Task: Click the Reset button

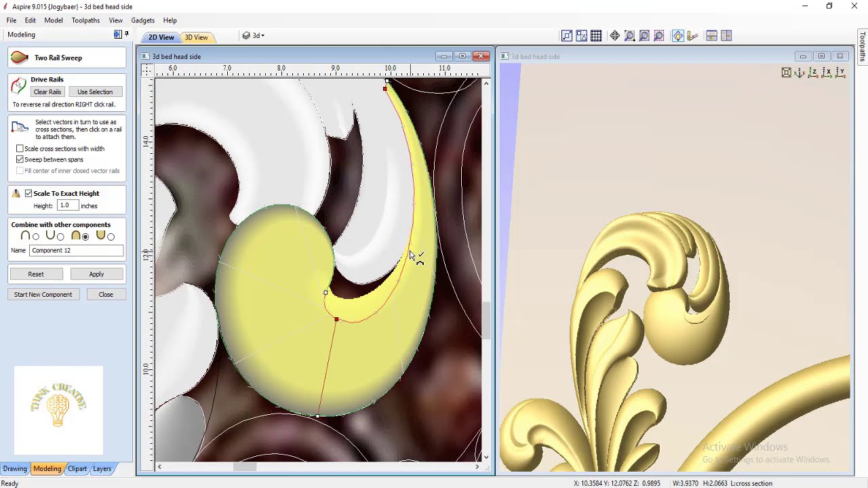Action: pyautogui.click(x=36, y=274)
